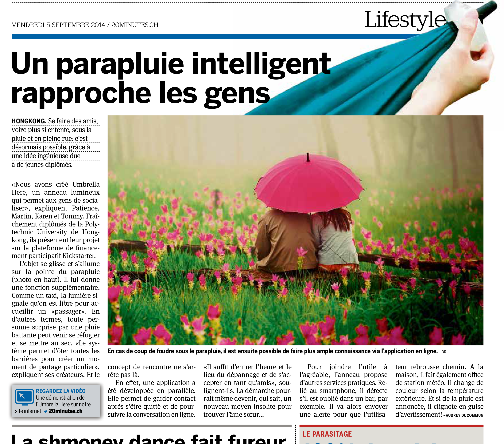Click the gray divider line at bottom

(151, 426)
